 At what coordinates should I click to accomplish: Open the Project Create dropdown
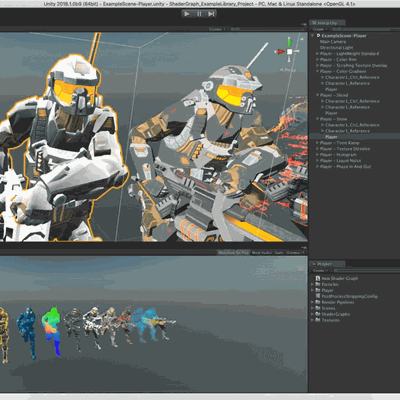321,271
